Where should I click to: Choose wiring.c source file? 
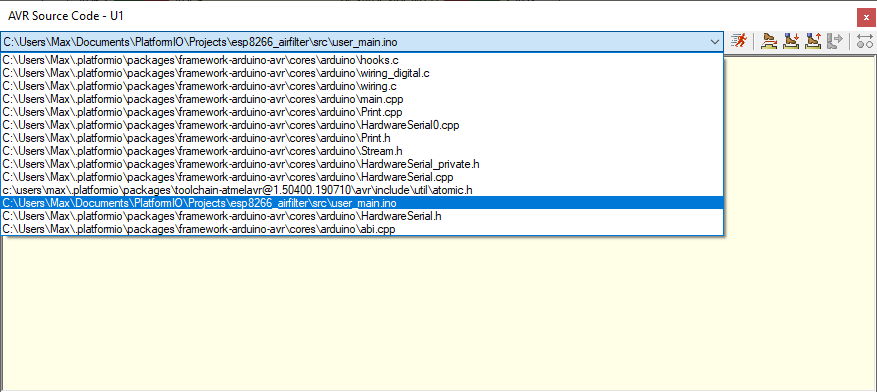click(362, 86)
